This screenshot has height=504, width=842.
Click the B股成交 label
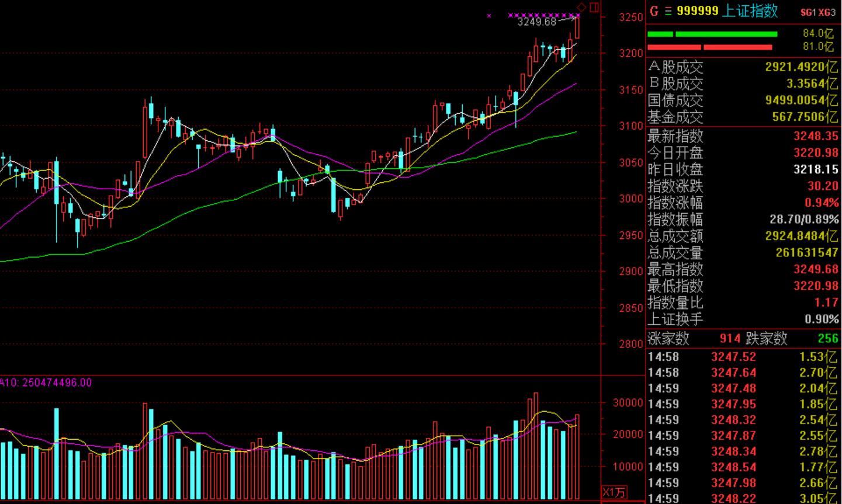(675, 84)
